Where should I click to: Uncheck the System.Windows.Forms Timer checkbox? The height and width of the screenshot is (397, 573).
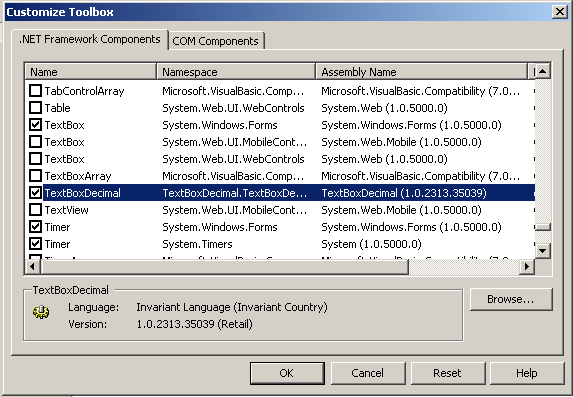click(35, 227)
